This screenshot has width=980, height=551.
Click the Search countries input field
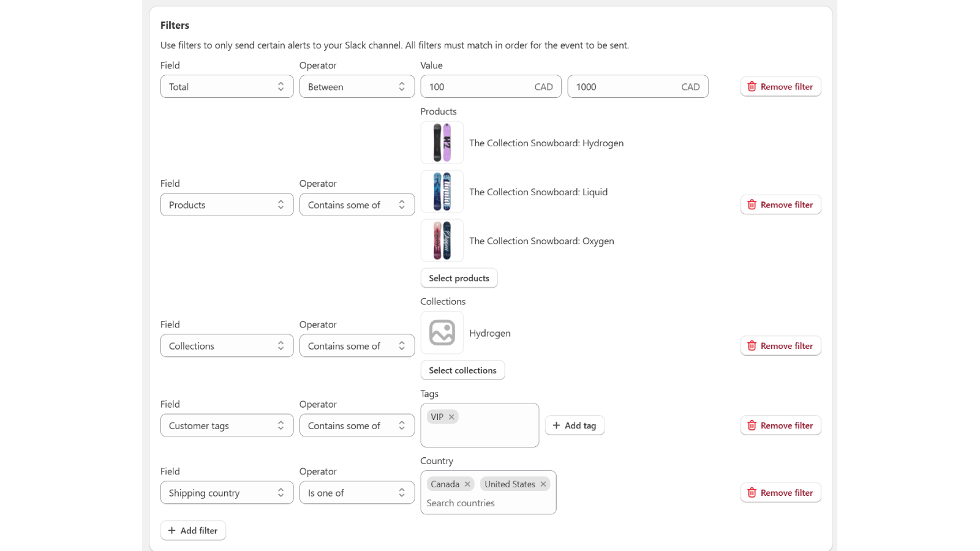[461, 503]
